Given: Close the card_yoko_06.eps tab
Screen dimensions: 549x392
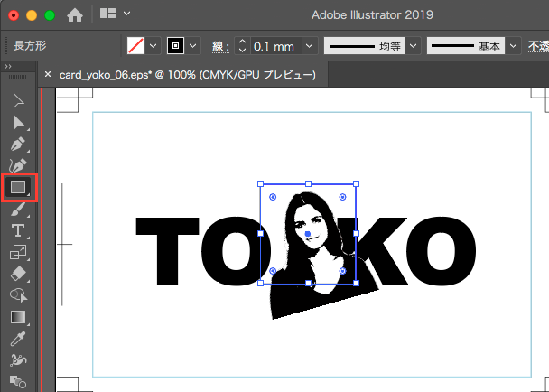Looking at the screenshot, I should coord(48,75).
